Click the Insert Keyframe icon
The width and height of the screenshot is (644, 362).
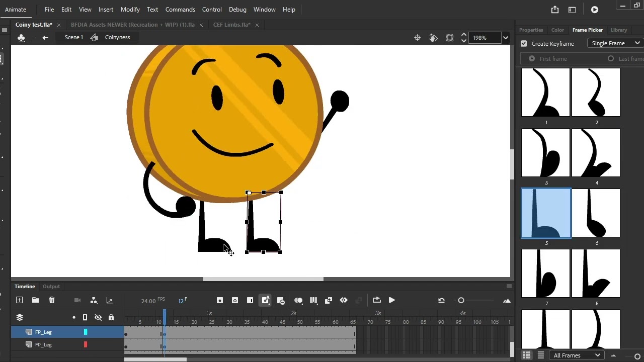tap(220, 300)
